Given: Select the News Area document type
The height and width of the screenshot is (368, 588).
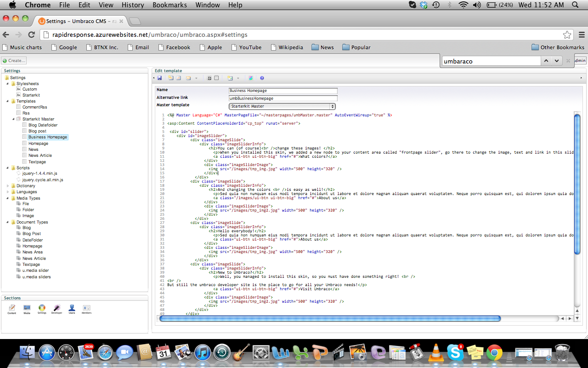Looking at the screenshot, I should click(32, 252).
